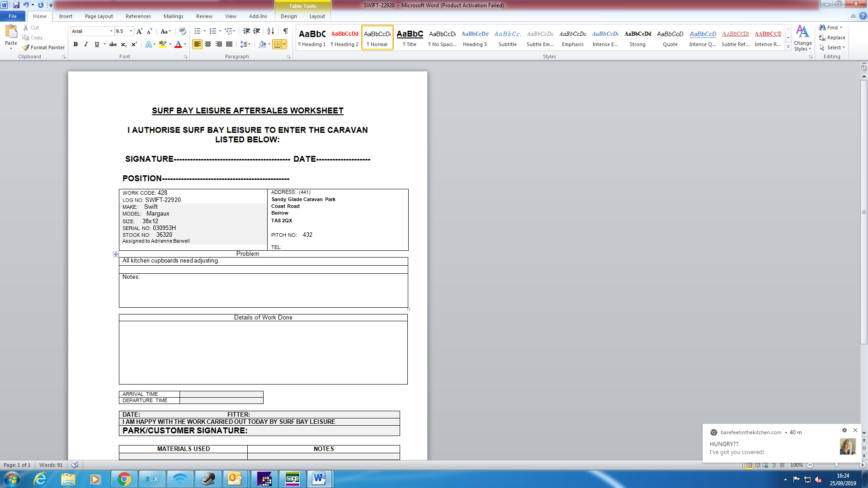Open the font name Arial dropdown
The image size is (868, 488).
pyautogui.click(x=111, y=31)
